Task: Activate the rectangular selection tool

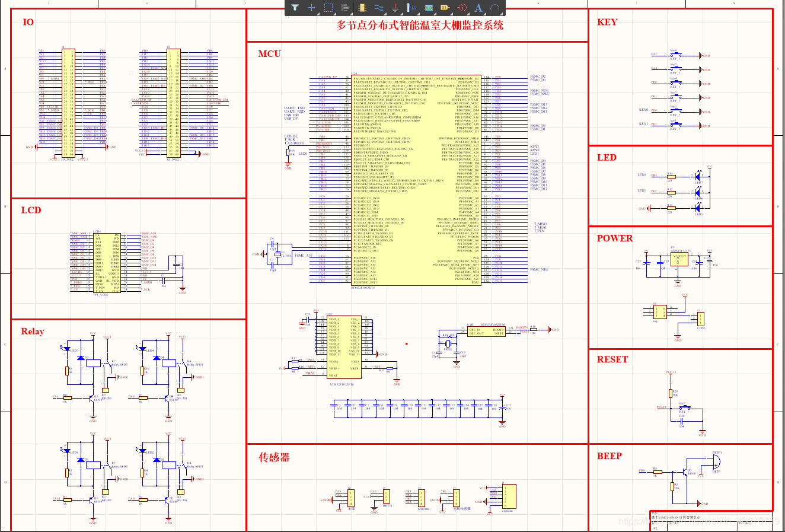Action: pos(328,8)
